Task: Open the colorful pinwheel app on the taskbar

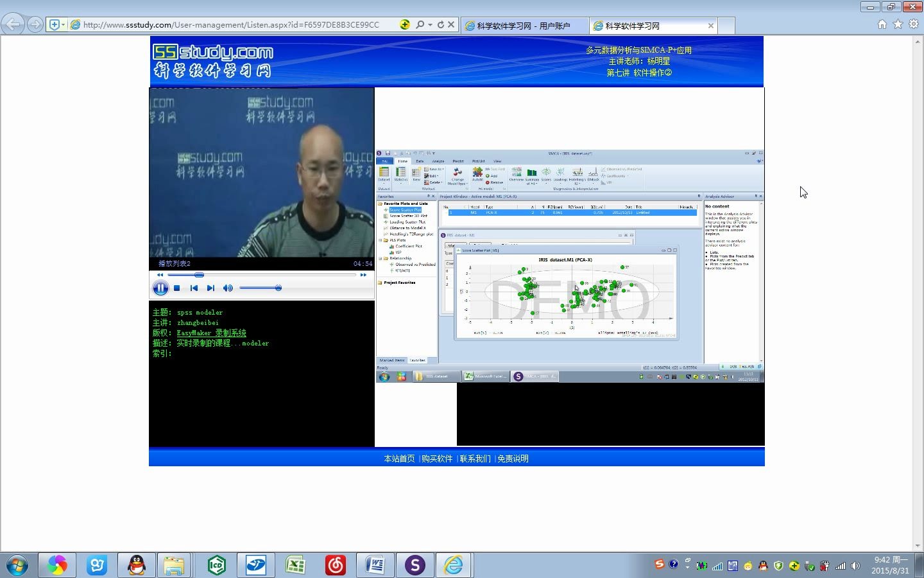Action: tap(57, 565)
